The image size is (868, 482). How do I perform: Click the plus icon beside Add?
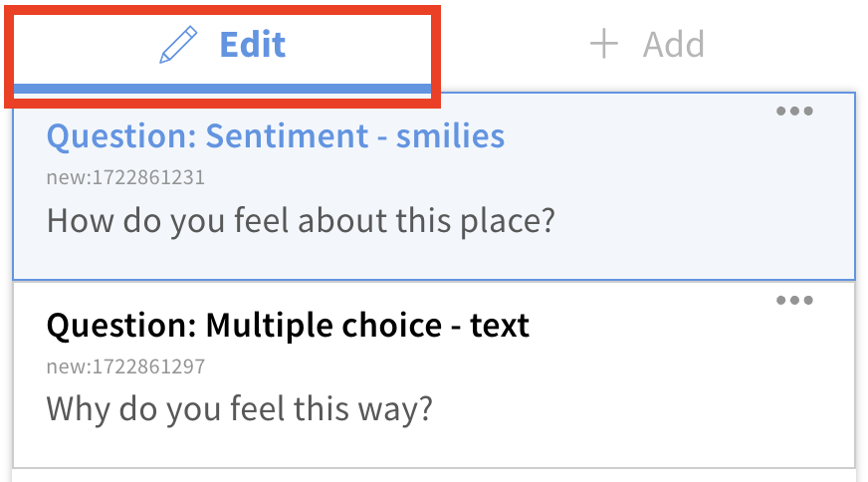[604, 45]
